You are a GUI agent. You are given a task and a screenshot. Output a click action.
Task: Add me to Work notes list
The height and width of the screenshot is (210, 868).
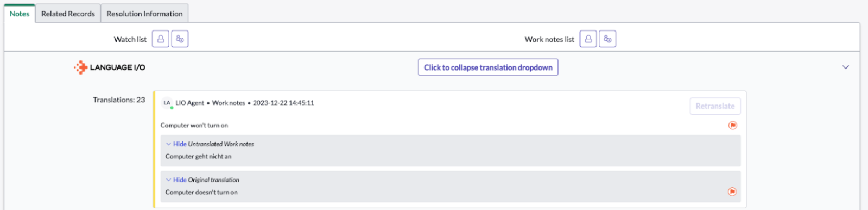click(607, 39)
